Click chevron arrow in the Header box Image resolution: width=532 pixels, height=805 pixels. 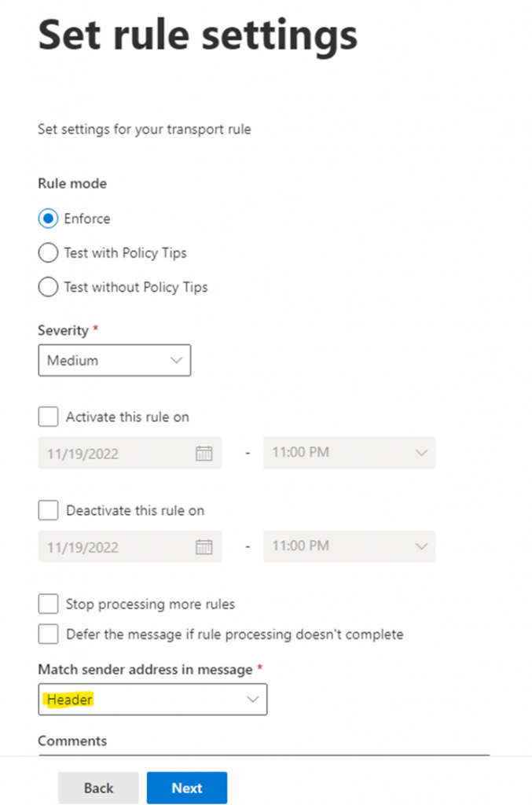252,700
